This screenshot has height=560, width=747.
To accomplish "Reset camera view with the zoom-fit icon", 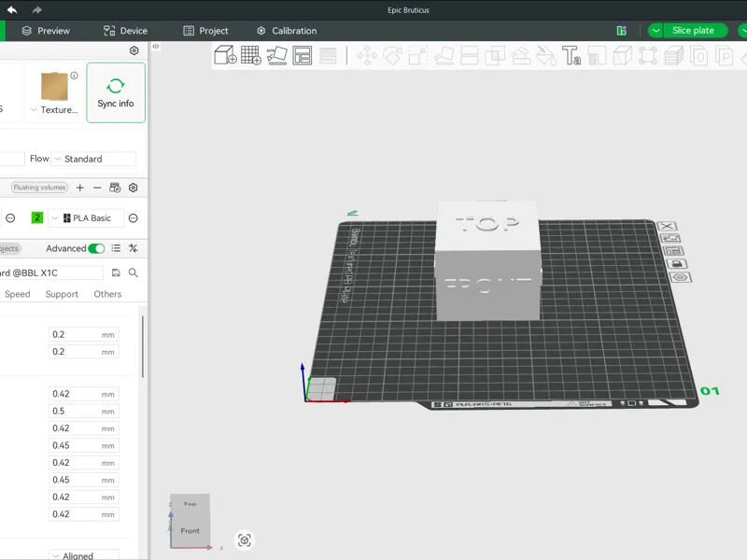I will coord(245,540).
